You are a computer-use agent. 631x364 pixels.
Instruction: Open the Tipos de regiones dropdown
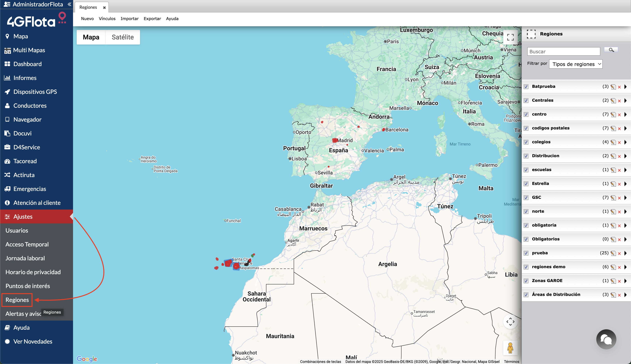point(575,64)
